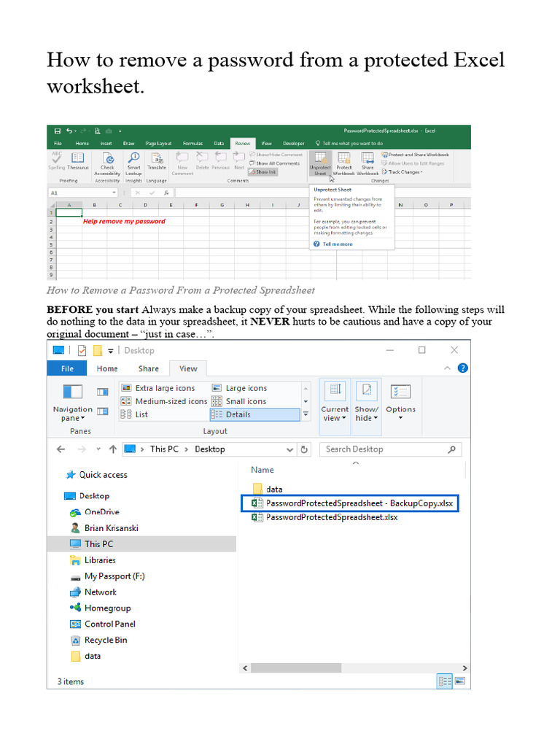Click the Search Desktop input field
The image size is (560, 747).
391,449
